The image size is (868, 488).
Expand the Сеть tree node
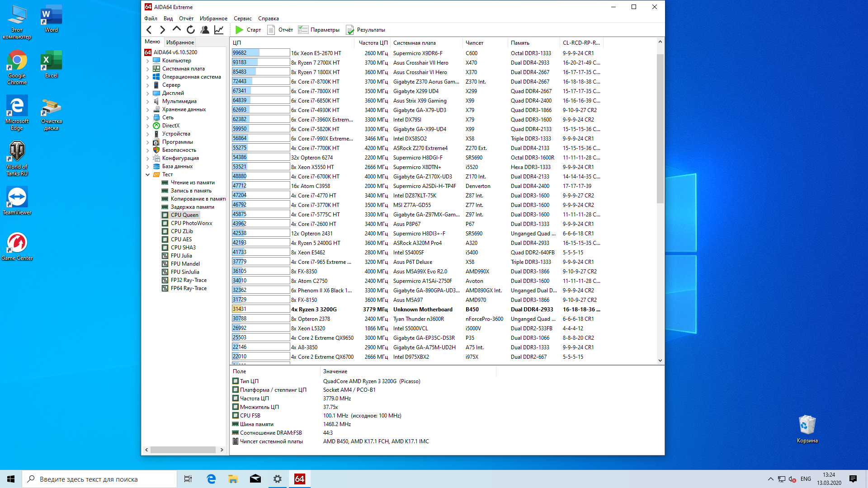[148, 117]
